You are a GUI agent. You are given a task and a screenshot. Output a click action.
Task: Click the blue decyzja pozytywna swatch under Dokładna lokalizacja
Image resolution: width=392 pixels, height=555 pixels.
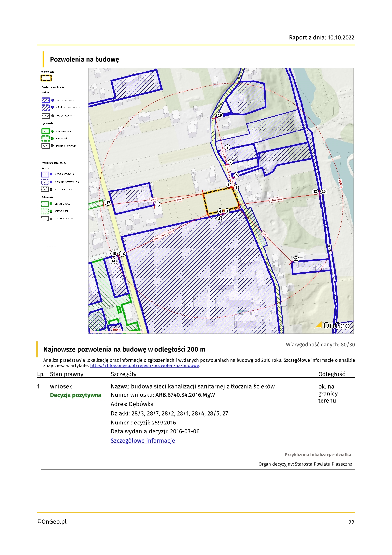click(x=45, y=100)
